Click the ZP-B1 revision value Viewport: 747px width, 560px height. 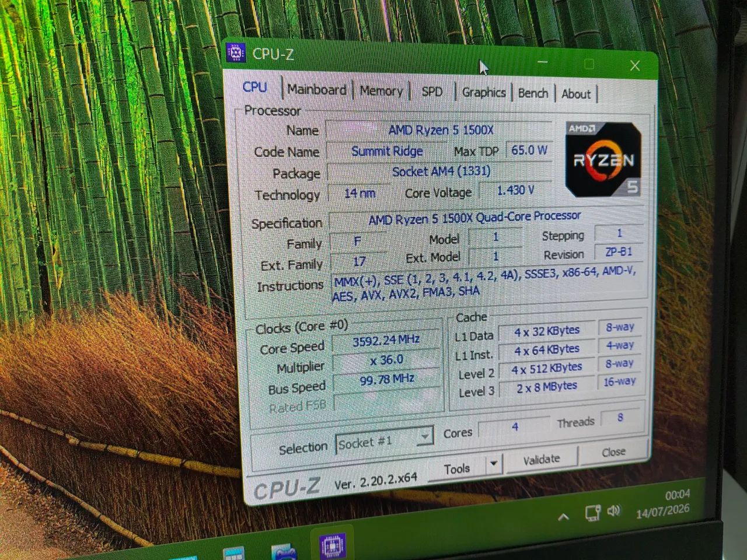(619, 252)
